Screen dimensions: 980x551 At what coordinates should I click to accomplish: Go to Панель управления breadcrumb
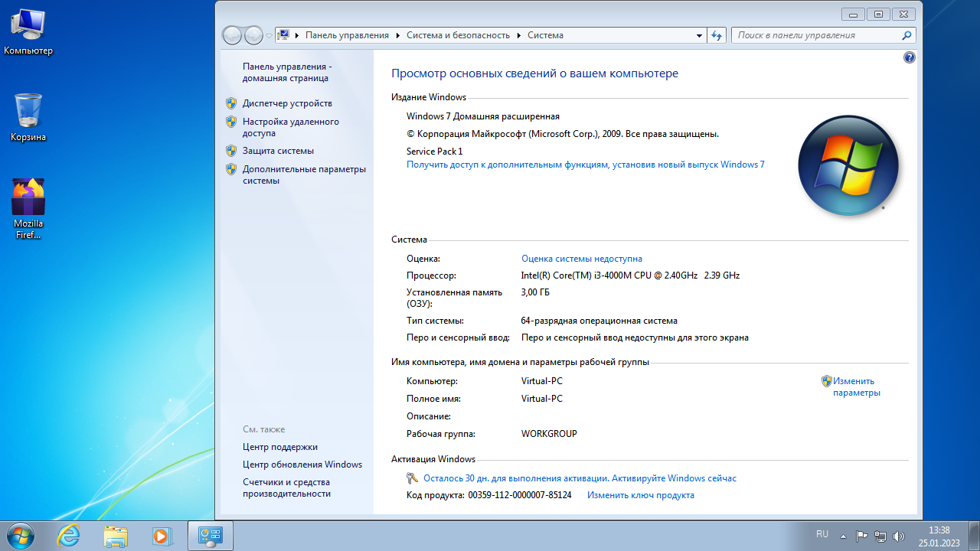point(348,35)
